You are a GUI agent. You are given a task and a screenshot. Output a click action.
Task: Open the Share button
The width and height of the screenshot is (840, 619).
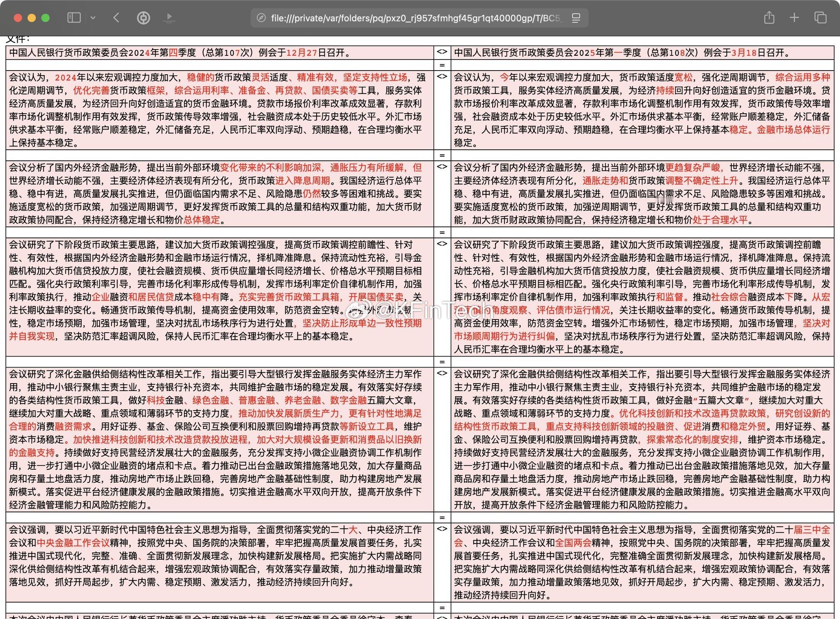[x=769, y=18]
